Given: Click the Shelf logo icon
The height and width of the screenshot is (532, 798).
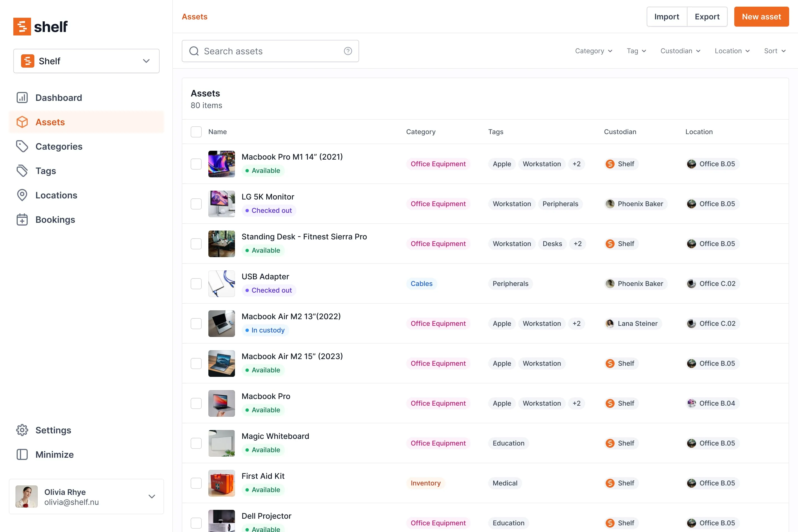Looking at the screenshot, I should [22, 26].
